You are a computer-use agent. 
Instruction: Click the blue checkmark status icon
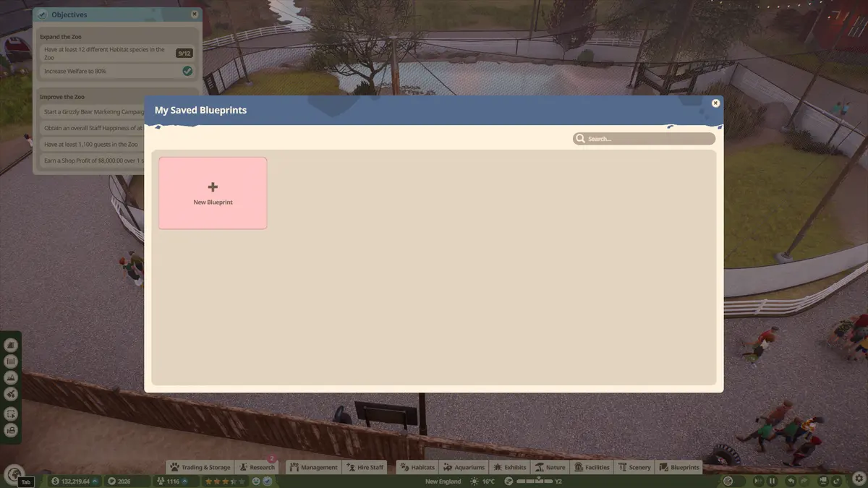[x=268, y=481]
